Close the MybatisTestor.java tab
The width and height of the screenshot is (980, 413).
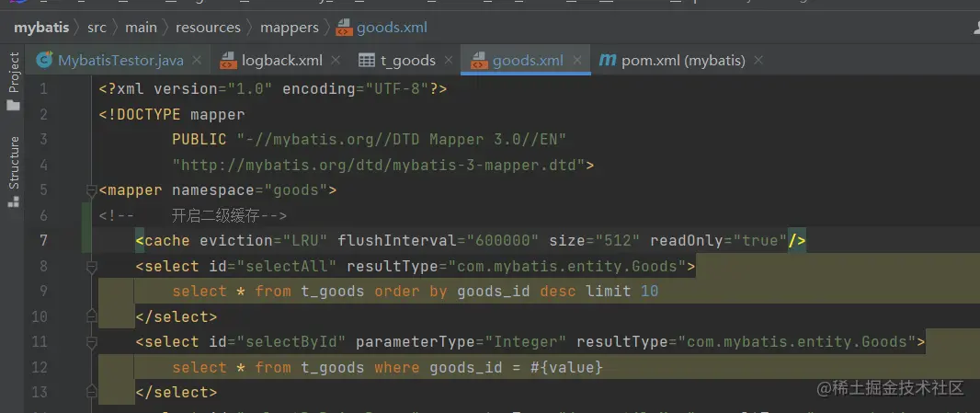click(196, 61)
